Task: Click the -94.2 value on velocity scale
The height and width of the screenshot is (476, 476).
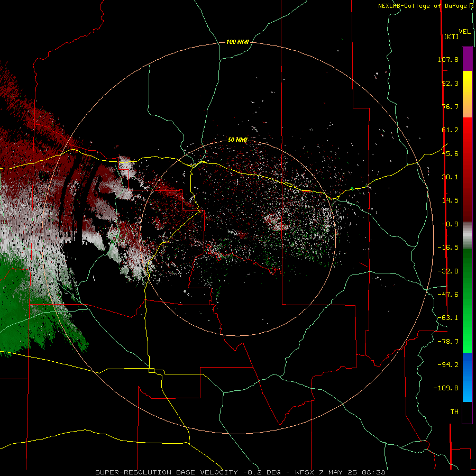Action: coord(448,364)
